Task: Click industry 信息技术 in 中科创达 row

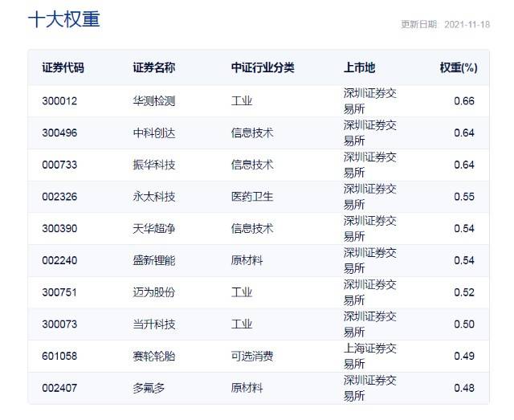Action: click(252, 133)
